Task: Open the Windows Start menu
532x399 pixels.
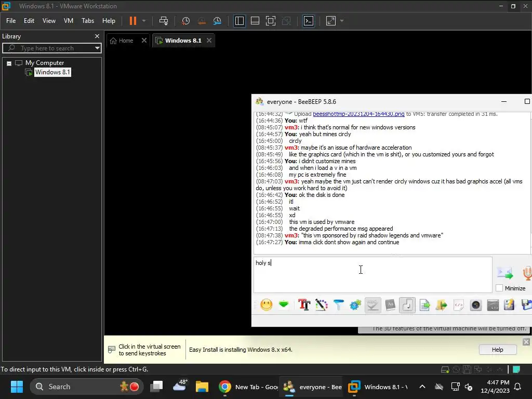Action: [x=17, y=387]
